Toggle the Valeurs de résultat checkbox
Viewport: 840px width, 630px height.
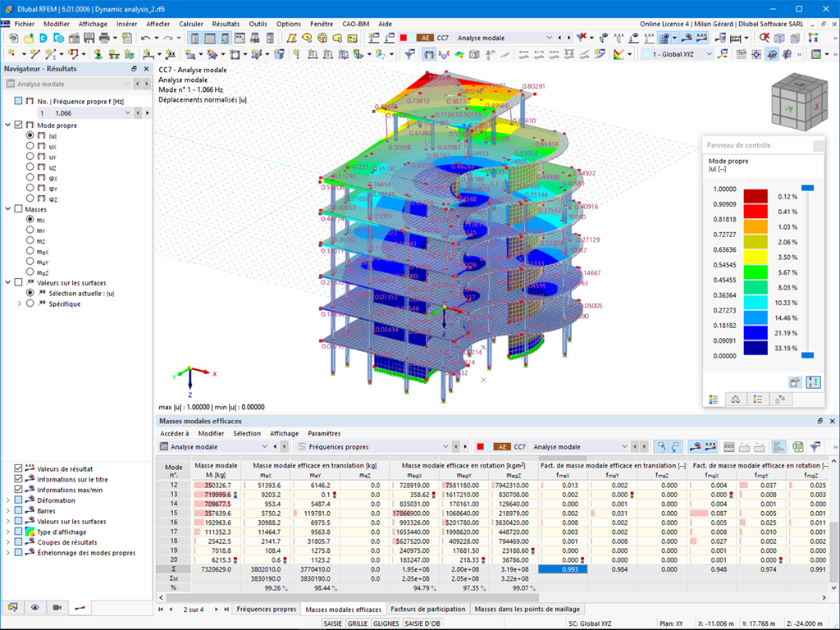tap(19, 468)
